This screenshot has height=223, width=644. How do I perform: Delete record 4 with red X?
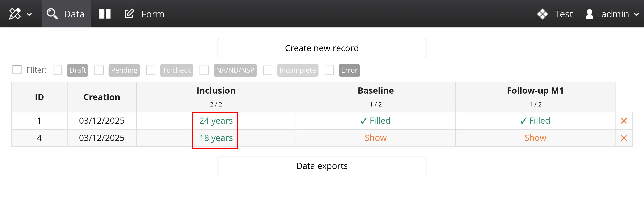(624, 138)
